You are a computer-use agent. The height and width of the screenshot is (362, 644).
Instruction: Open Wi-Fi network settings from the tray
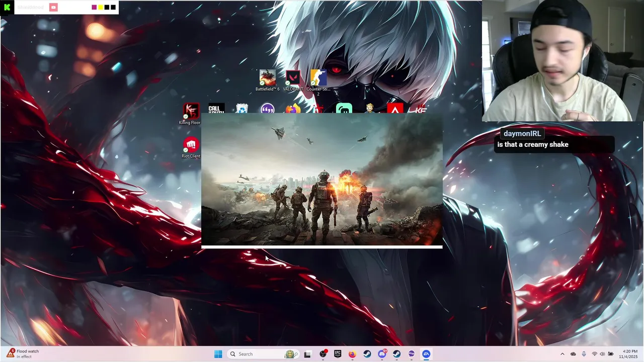coord(594,354)
